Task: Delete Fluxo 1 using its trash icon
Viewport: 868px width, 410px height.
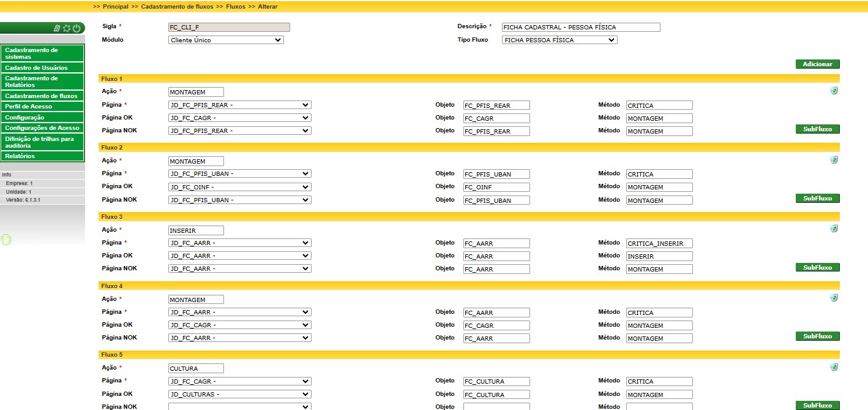Action: click(x=834, y=90)
